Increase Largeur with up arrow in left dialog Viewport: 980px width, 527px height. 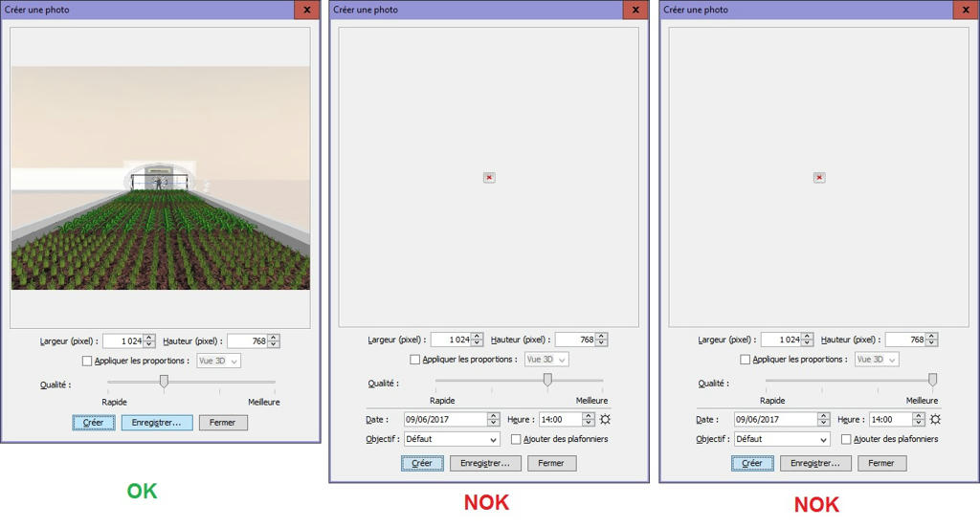point(148,338)
